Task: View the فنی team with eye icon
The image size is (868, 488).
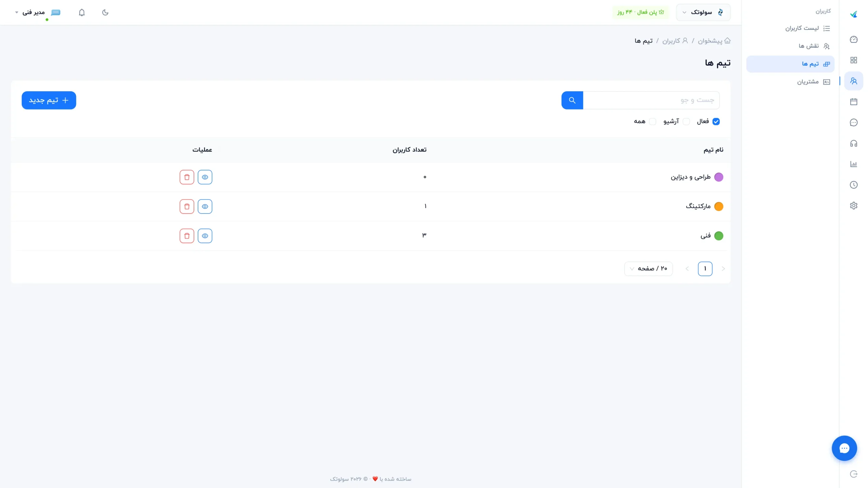Action: pyautogui.click(x=205, y=236)
